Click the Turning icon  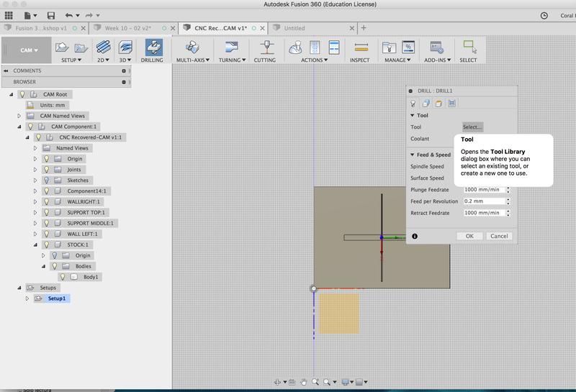(231, 47)
